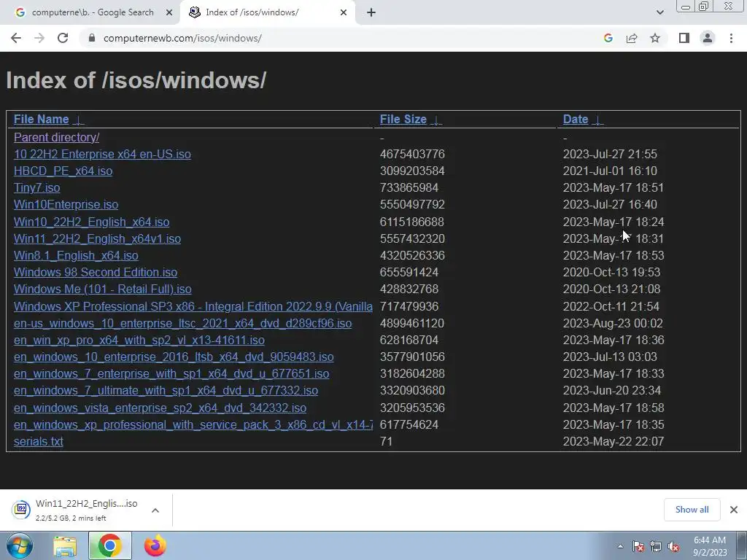The width and height of the screenshot is (747, 560).
Task: Click Show all downloads button
Action: click(692, 510)
